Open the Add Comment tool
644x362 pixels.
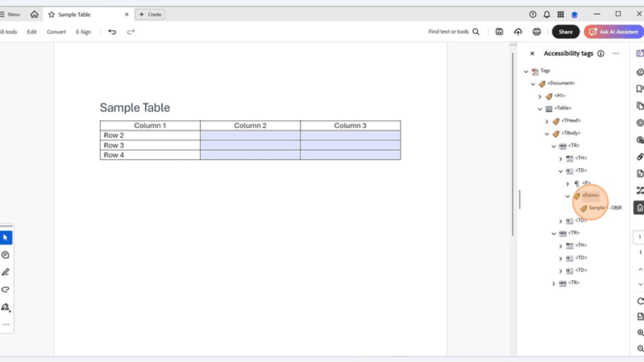[x=6, y=255]
